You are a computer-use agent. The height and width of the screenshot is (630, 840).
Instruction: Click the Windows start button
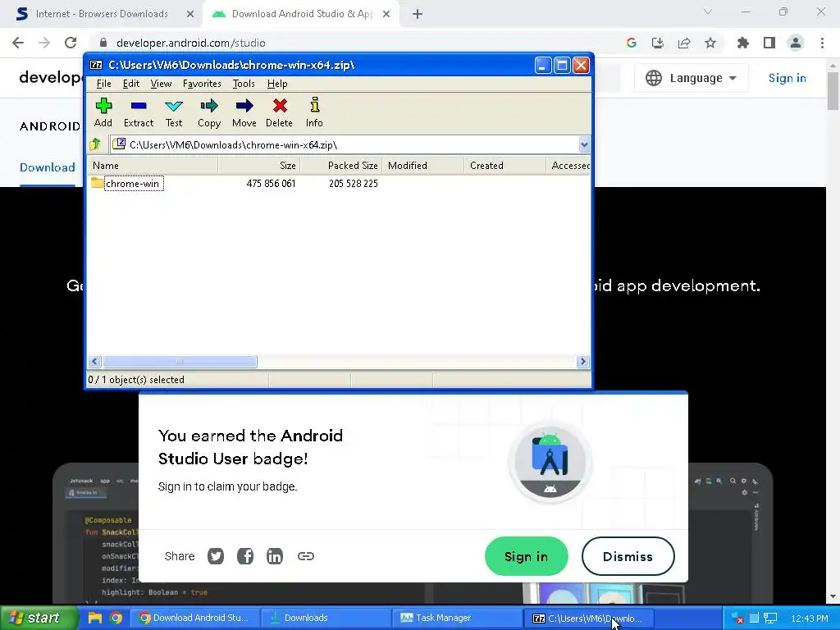tap(39, 618)
